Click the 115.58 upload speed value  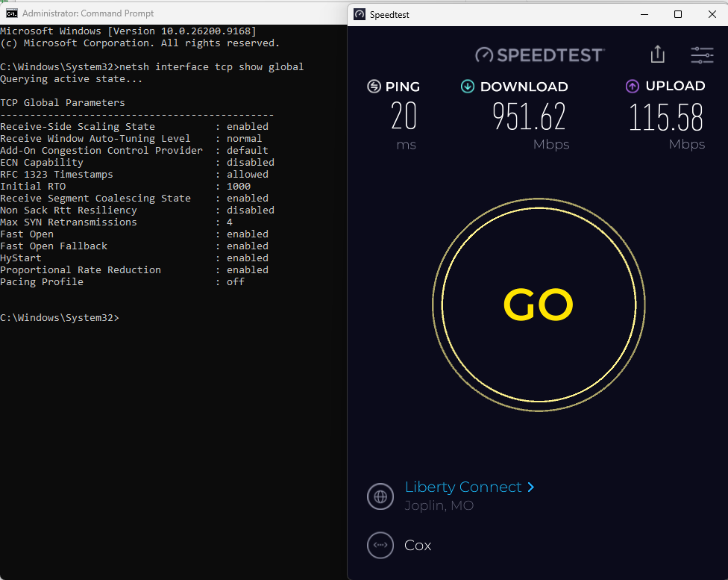pyautogui.click(x=666, y=117)
